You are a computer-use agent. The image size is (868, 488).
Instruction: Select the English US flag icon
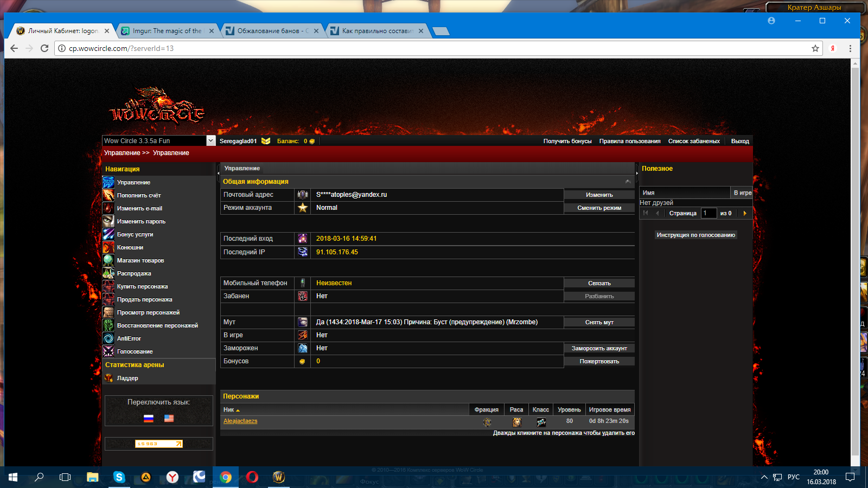click(169, 418)
